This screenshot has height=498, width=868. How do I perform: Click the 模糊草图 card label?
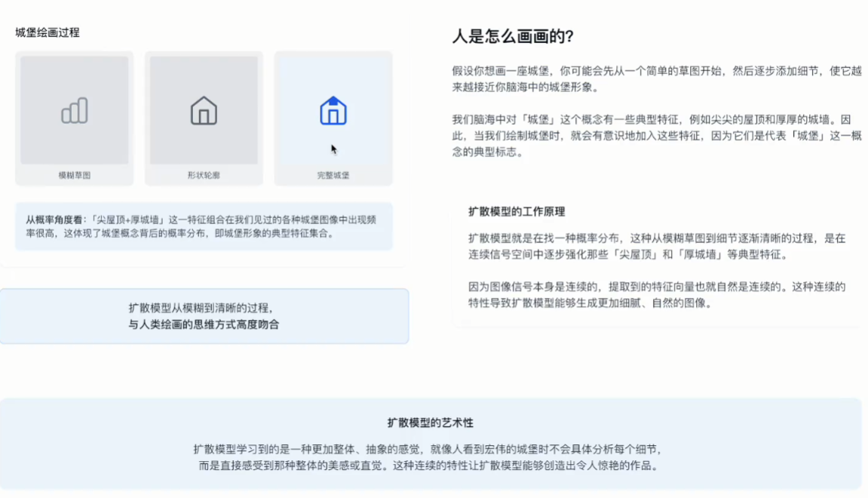[x=75, y=175]
